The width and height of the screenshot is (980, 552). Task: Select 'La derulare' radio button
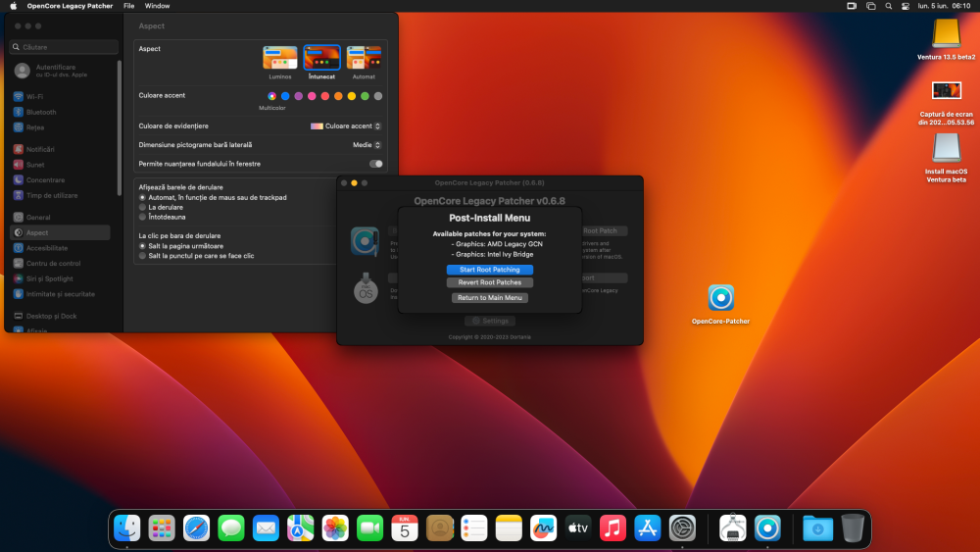point(142,207)
